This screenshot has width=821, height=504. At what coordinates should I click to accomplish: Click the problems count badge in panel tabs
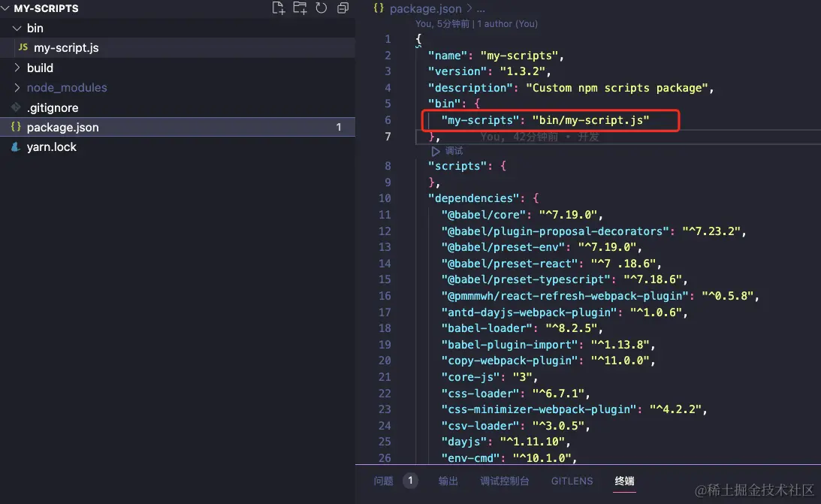(x=410, y=481)
